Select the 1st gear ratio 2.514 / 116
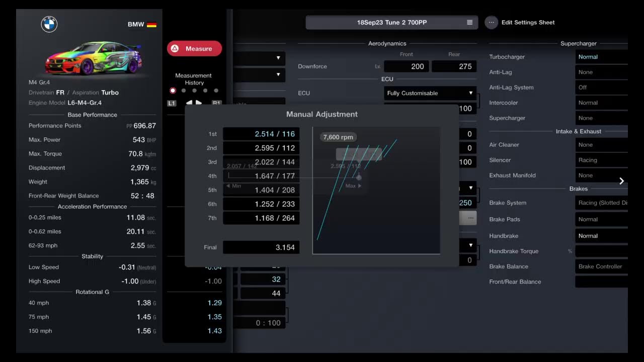Image resolution: width=644 pixels, height=362 pixels. [261, 134]
